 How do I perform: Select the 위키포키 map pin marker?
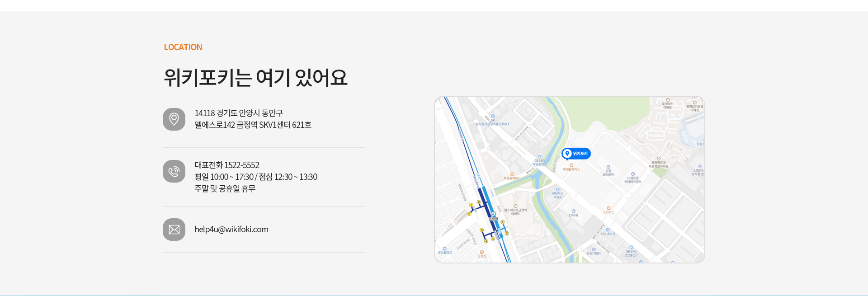[576, 154]
